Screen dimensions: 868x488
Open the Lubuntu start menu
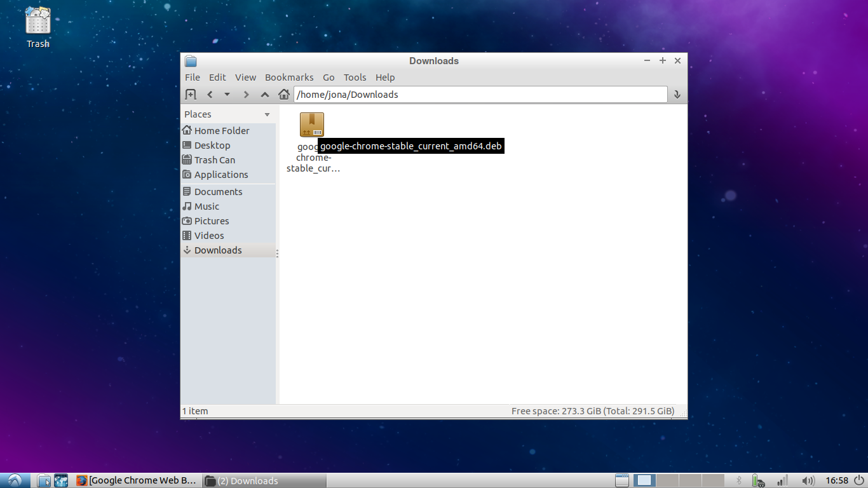click(15, 480)
